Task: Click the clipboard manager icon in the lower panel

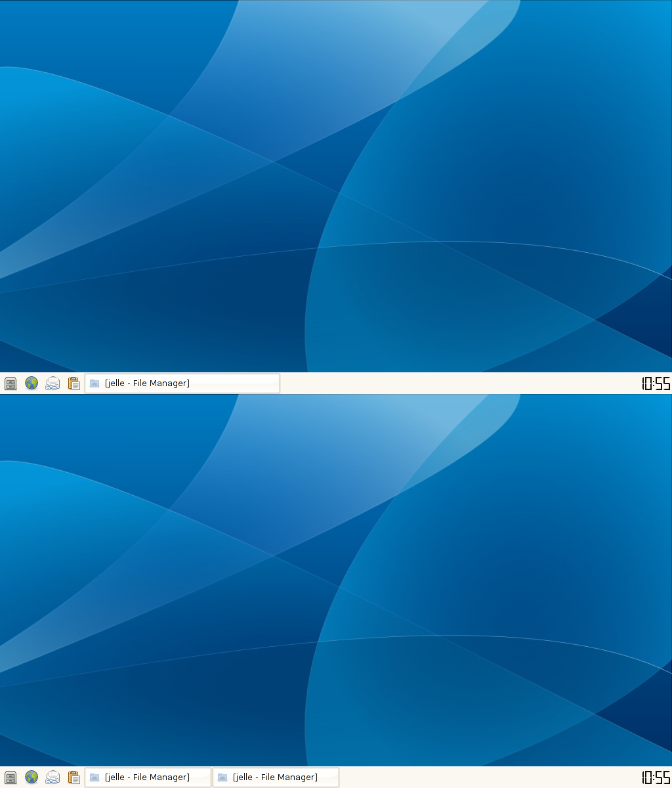Action: tap(73, 777)
